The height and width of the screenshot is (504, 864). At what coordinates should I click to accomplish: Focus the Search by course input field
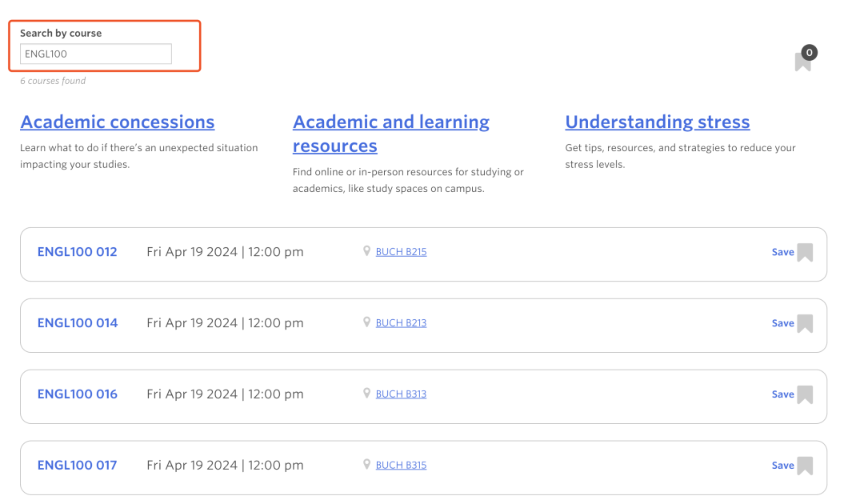tap(96, 54)
